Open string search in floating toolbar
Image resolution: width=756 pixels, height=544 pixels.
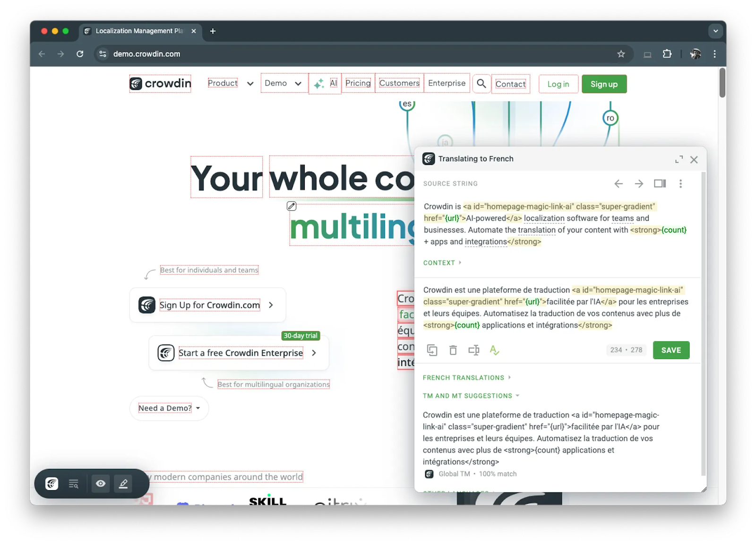coord(73,483)
